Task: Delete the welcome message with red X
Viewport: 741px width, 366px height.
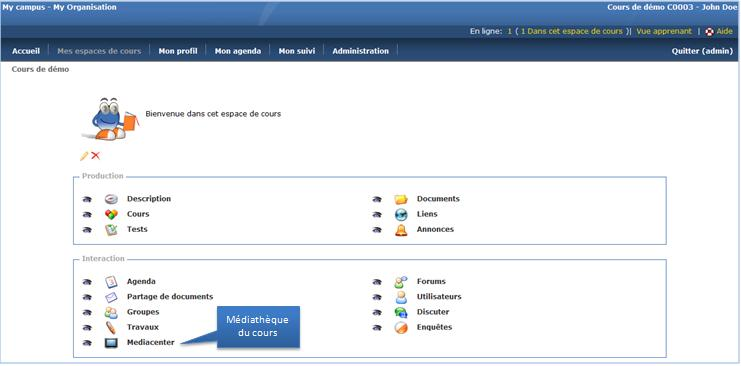Action: (x=95, y=156)
